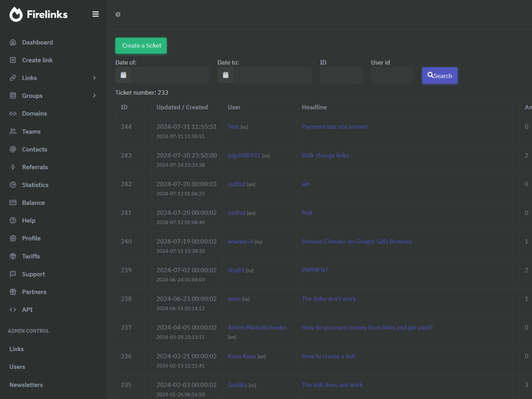Open user pigeh86931 profile link
Screen dimensions: 532x399
click(x=244, y=155)
